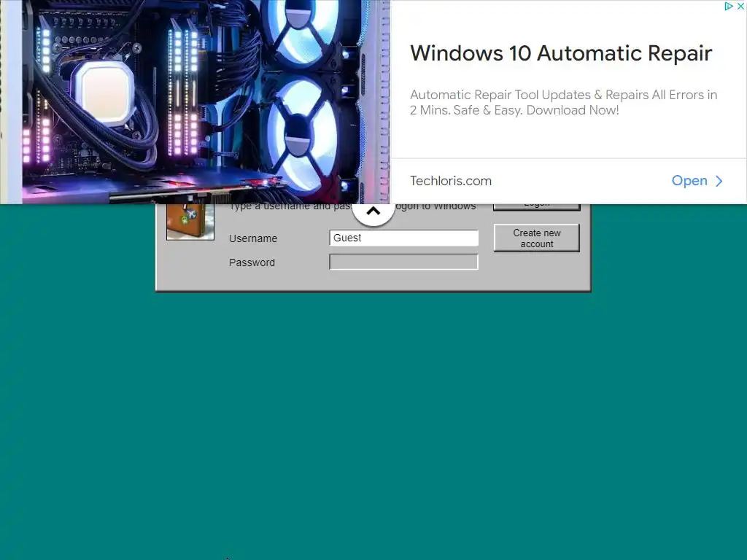Focus the Password input field

(x=403, y=262)
